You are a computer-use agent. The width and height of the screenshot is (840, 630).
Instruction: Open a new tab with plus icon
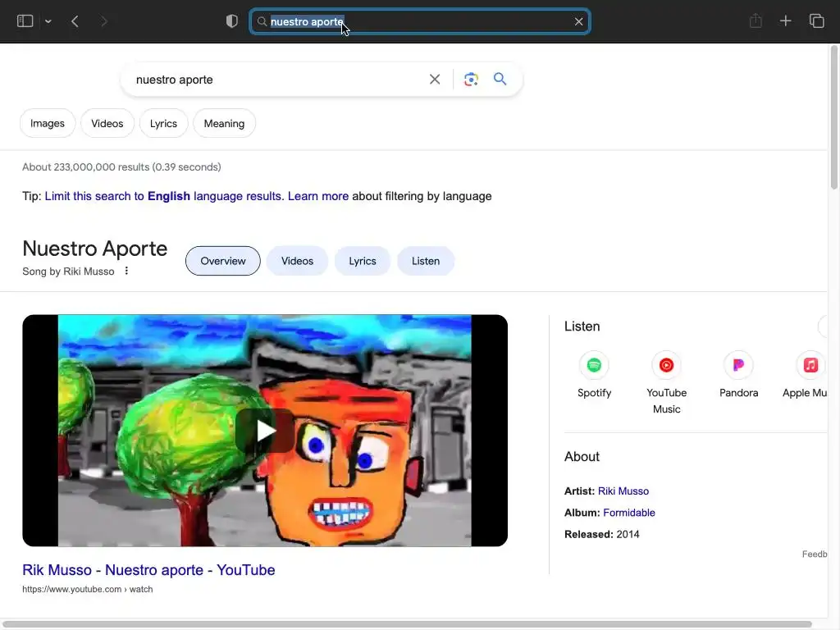pyautogui.click(x=785, y=21)
